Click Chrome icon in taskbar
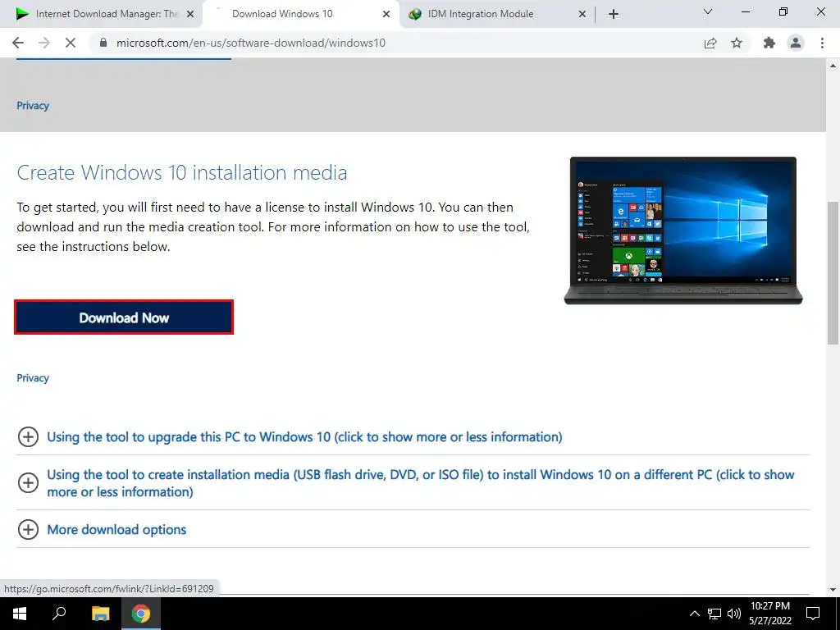Image resolution: width=840 pixels, height=630 pixels. click(141, 614)
